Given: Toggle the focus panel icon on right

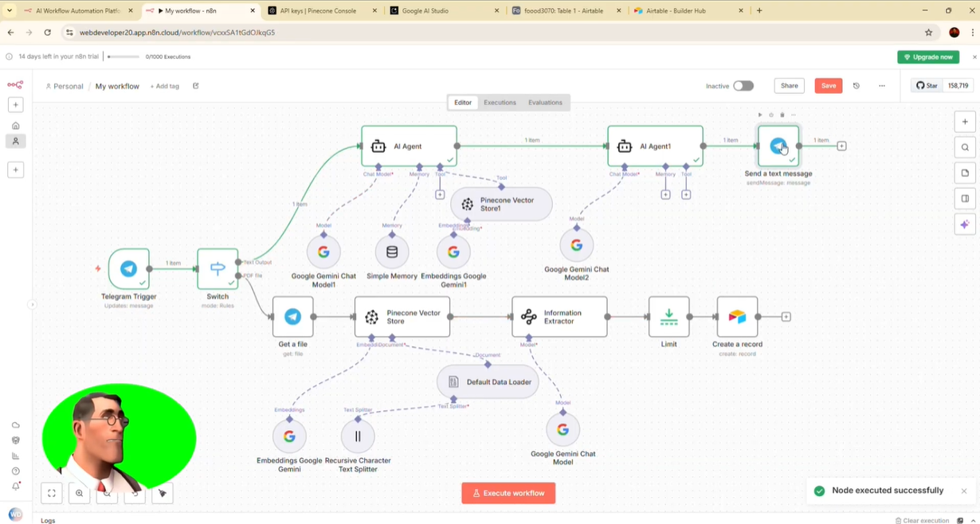Looking at the screenshot, I should coord(965,199).
